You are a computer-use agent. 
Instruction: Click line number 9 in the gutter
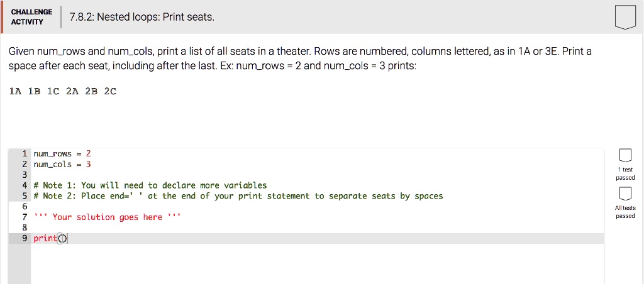(x=25, y=238)
